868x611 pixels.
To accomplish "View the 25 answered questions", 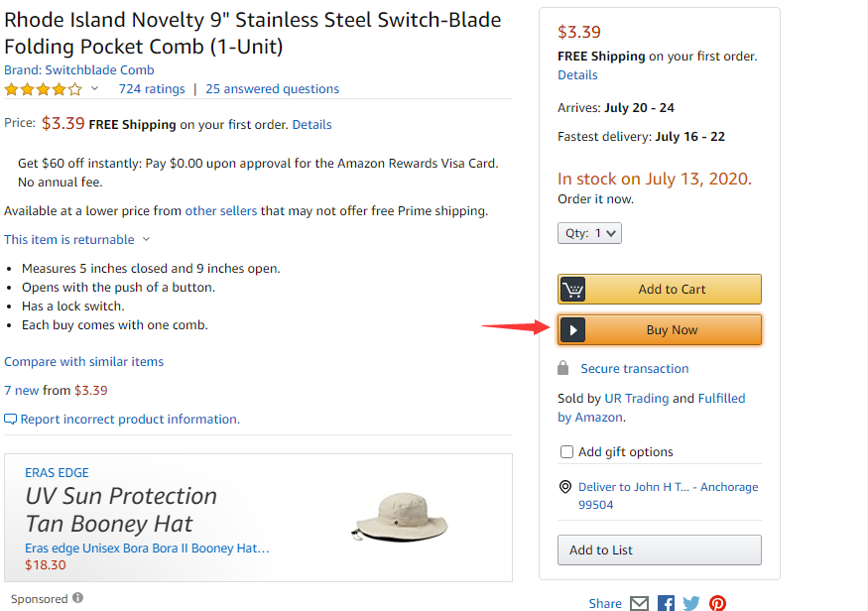I will [273, 89].
